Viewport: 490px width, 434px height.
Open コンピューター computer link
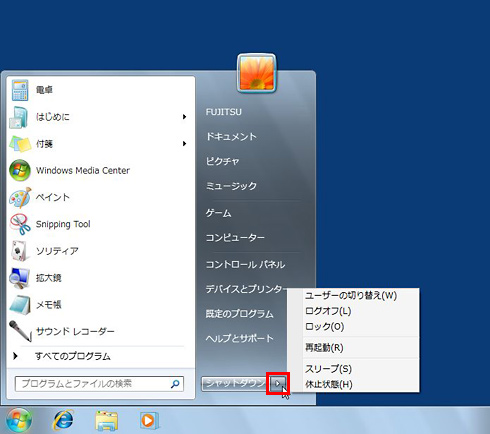(235, 238)
